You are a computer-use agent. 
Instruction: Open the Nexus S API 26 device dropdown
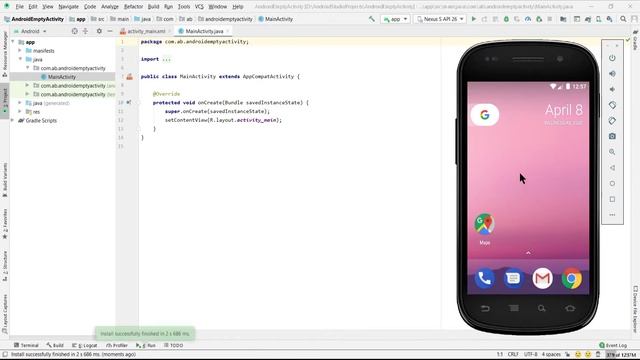coord(440,19)
